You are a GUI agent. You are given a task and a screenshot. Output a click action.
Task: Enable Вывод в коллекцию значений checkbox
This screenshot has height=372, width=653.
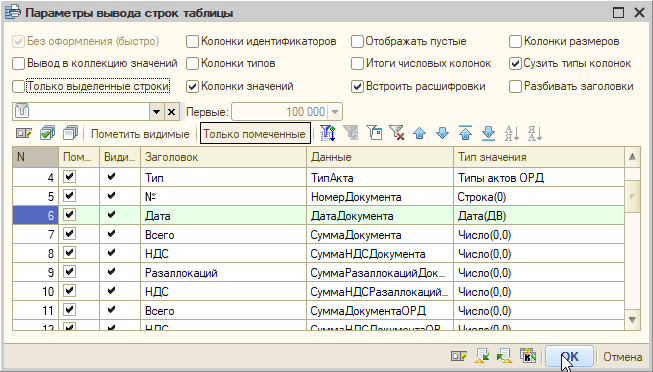18,64
